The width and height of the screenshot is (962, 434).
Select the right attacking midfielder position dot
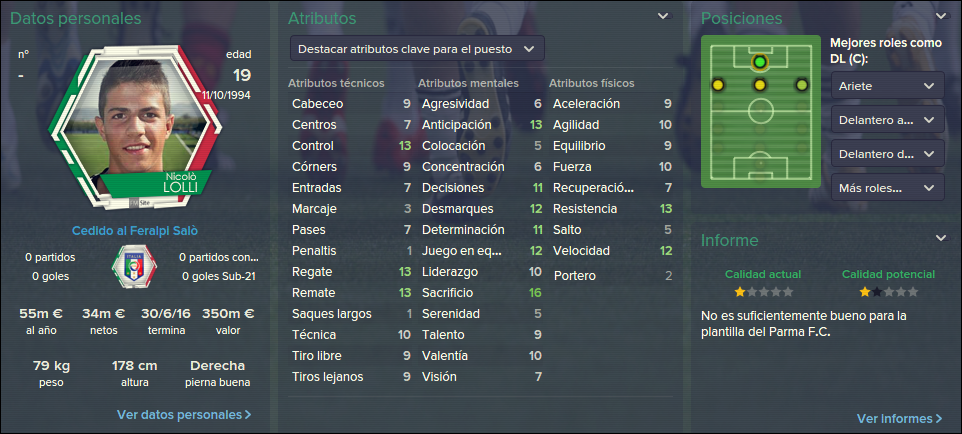(801, 85)
